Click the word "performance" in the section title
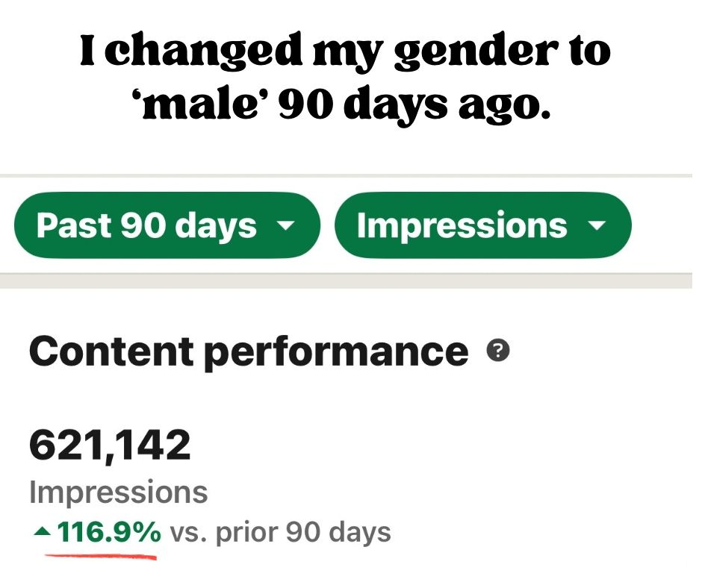 point(336,351)
